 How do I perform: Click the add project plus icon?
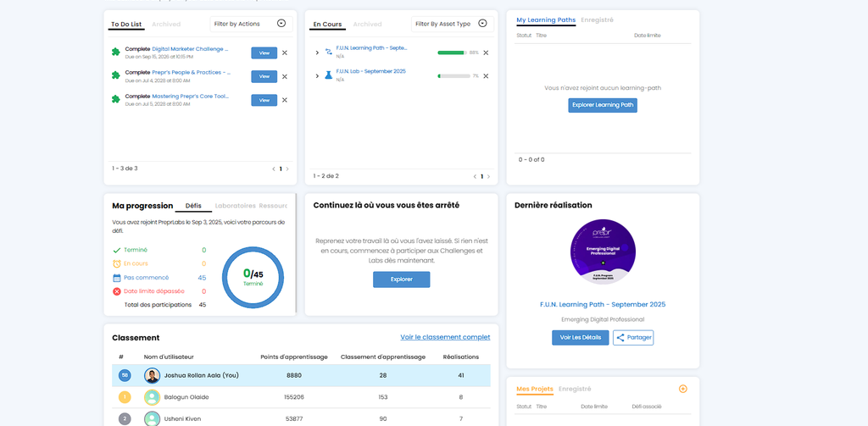pyautogui.click(x=682, y=389)
